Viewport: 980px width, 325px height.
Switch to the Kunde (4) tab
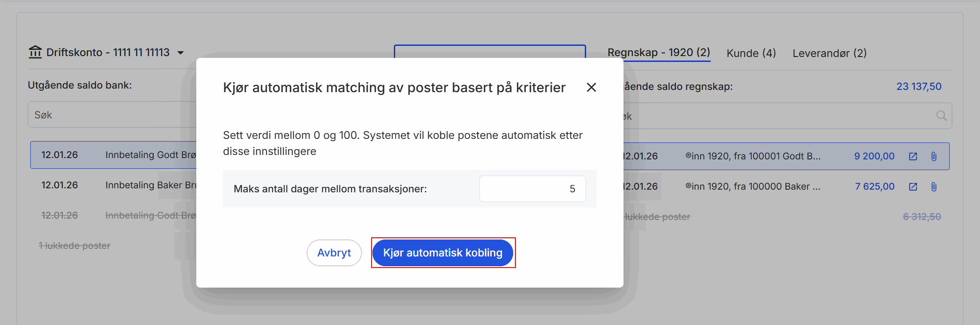(x=751, y=53)
